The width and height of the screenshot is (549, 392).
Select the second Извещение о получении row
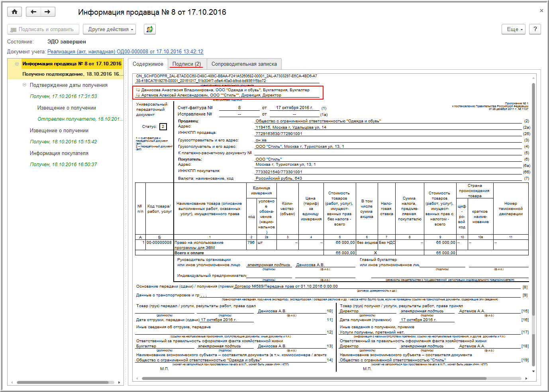[59, 131]
